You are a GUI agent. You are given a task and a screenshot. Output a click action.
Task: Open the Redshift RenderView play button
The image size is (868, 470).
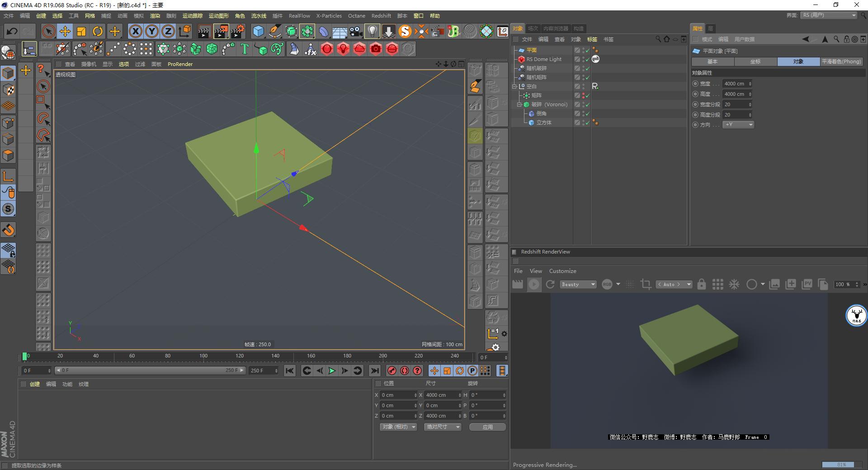[534, 284]
